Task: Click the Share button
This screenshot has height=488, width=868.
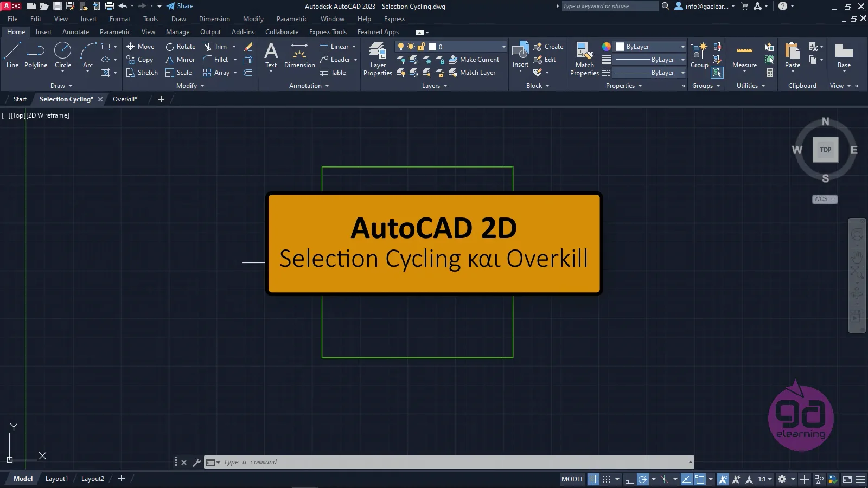Action: 180,6
